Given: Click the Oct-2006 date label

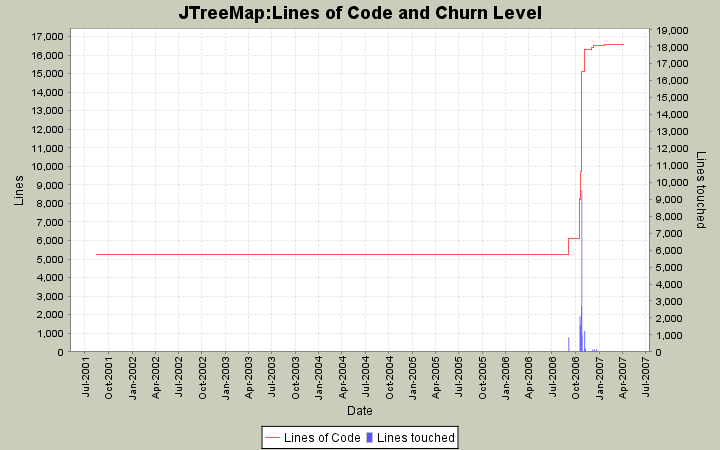Looking at the screenshot, I should coord(576,377).
